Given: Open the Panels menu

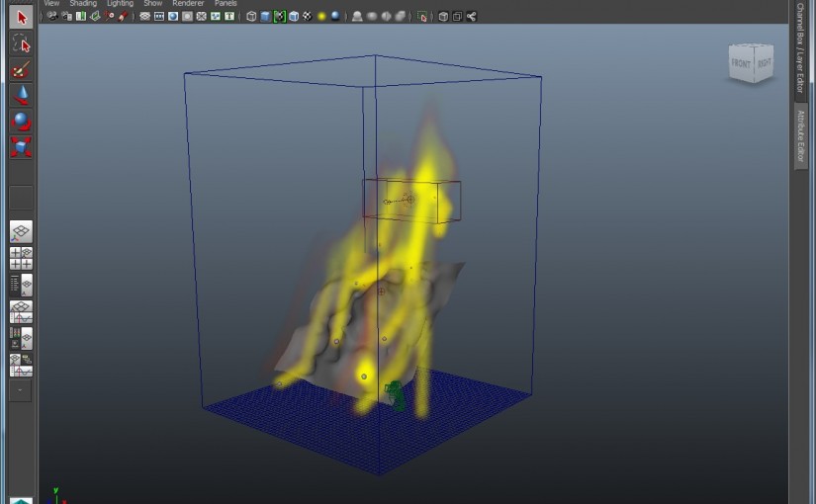Looking at the screenshot, I should (226, 3).
